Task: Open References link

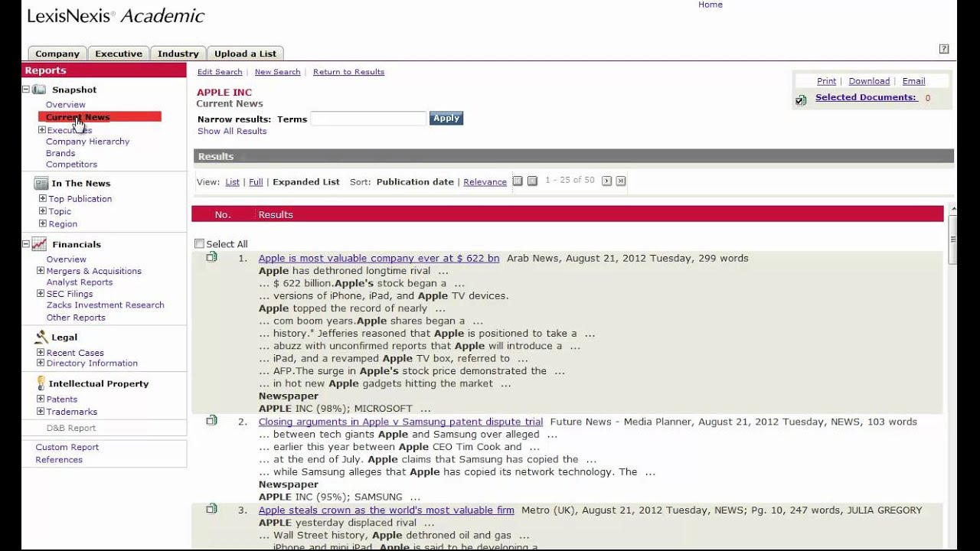Action: click(59, 460)
